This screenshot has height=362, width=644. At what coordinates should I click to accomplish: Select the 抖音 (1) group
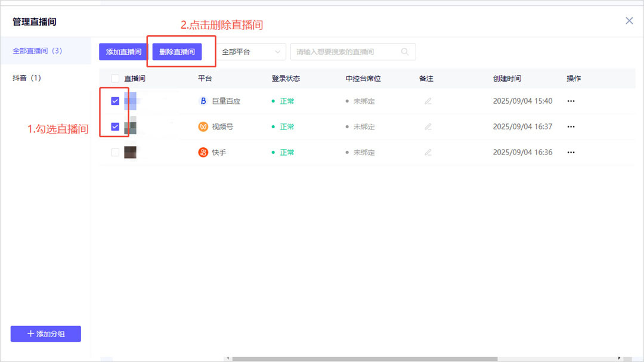click(27, 78)
